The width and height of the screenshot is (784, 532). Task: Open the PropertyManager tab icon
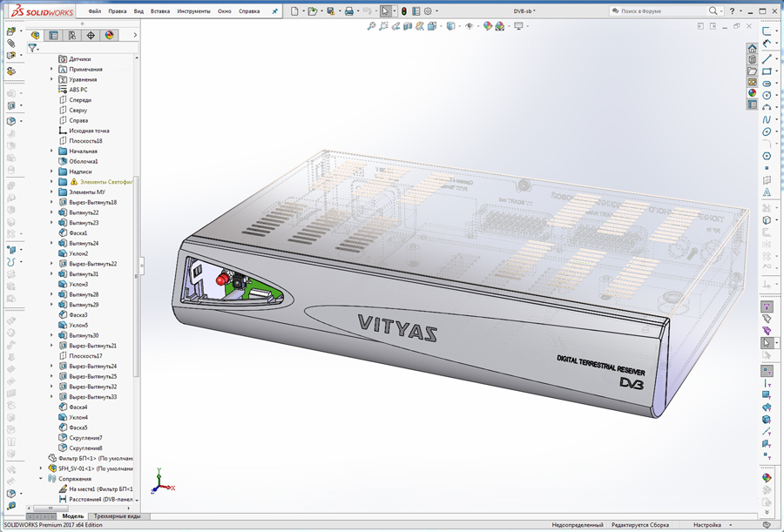53,35
